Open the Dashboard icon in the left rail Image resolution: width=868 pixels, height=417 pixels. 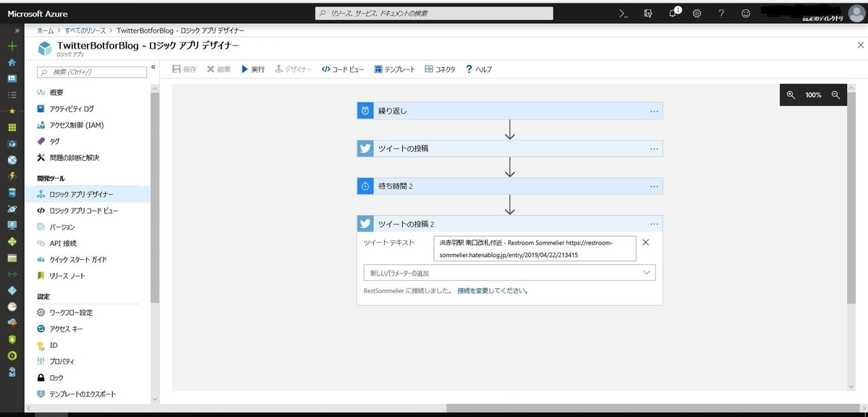[x=12, y=78]
